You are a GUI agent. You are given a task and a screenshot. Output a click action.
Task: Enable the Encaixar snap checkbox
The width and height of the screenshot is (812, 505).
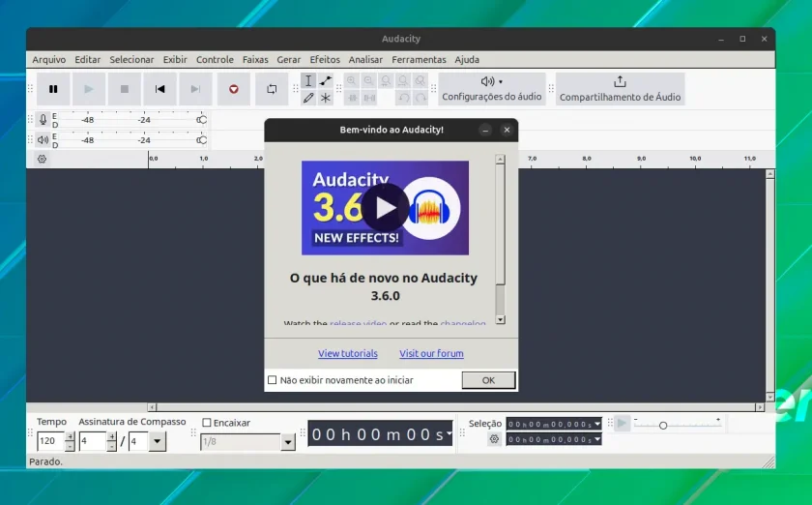tap(207, 423)
